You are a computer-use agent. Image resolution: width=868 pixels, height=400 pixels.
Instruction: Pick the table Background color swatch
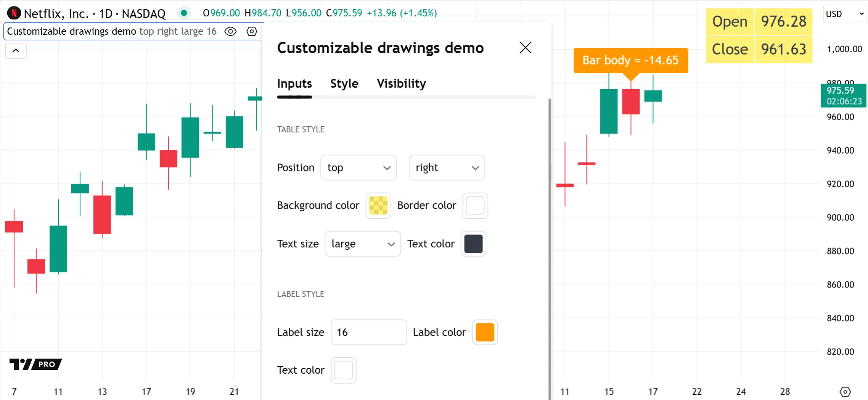[378, 206]
